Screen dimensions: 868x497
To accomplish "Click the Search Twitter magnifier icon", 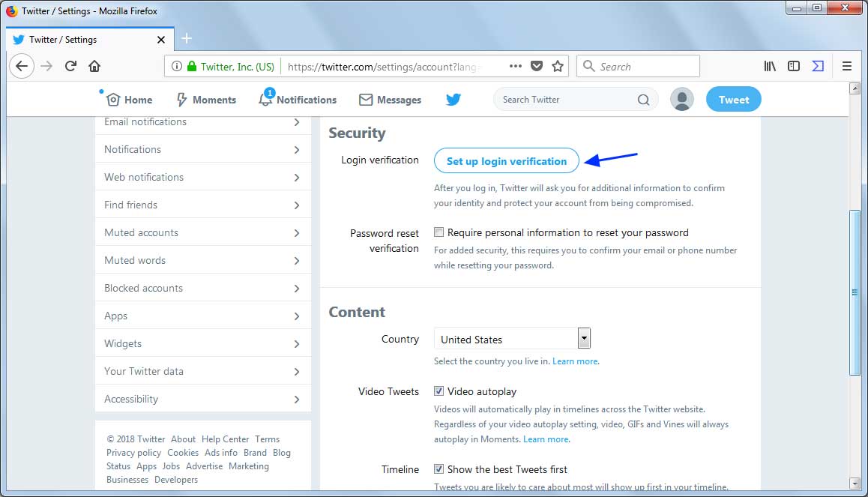I will pos(643,100).
